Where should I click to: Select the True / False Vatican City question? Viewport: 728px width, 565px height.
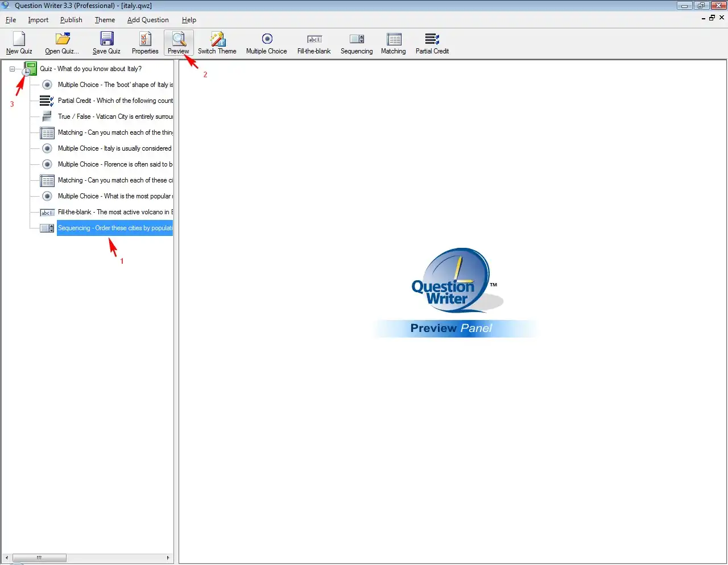click(115, 117)
